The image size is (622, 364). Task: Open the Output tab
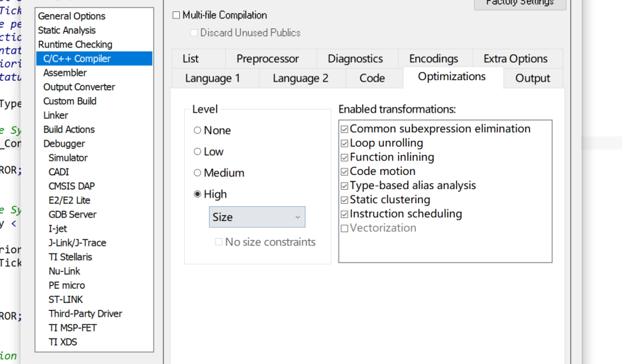coord(533,78)
